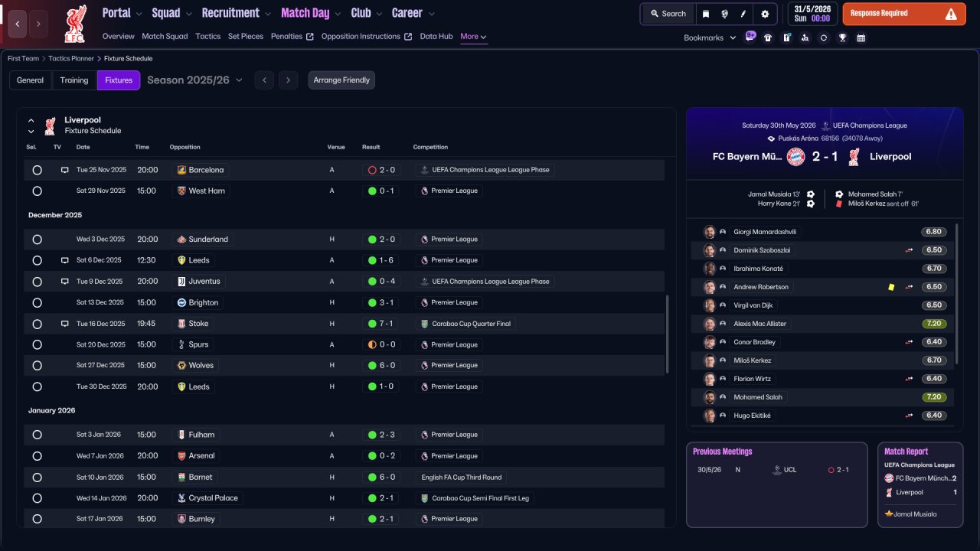Click the star icon beside Jamal Musiala in Match Report
The image size is (980, 551).
pos(888,514)
